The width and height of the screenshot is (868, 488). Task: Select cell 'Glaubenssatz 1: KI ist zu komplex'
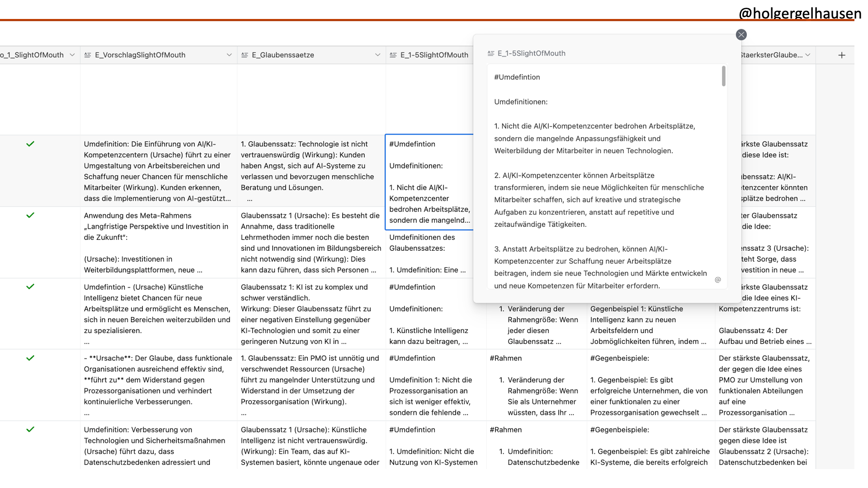point(311,314)
